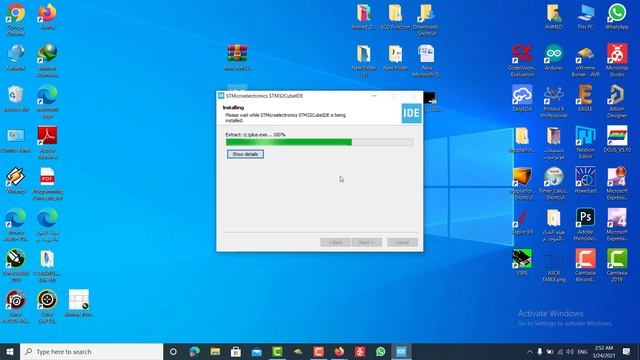Select the AHMED user folder icon
This screenshot has height=360, width=640.
coord(553,16)
